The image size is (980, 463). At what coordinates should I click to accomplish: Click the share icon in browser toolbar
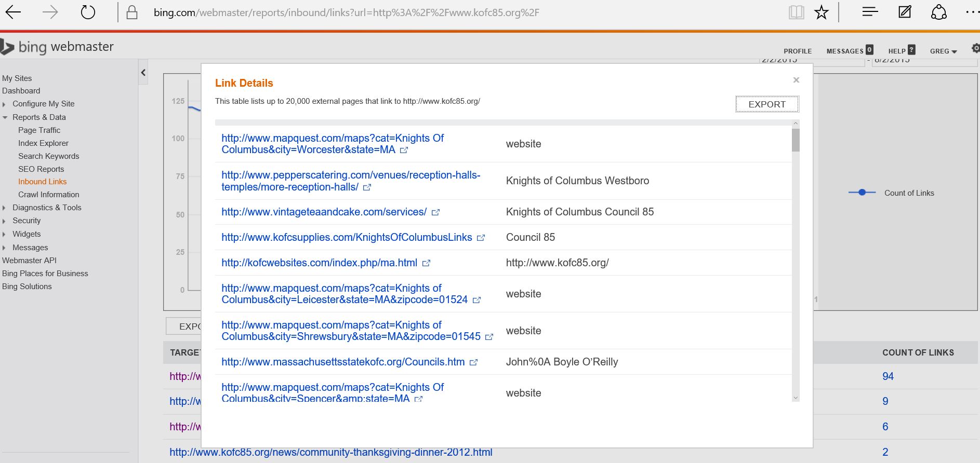point(938,12)
